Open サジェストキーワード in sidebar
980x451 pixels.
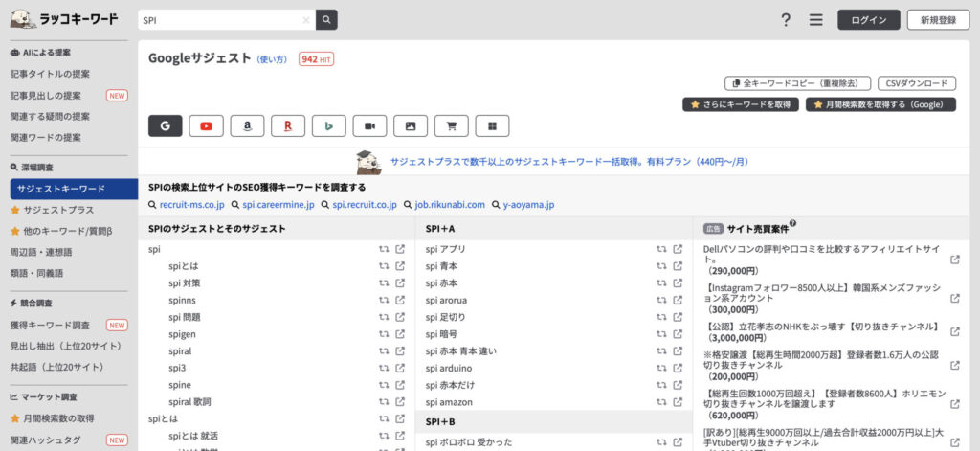tap(61, 189)
